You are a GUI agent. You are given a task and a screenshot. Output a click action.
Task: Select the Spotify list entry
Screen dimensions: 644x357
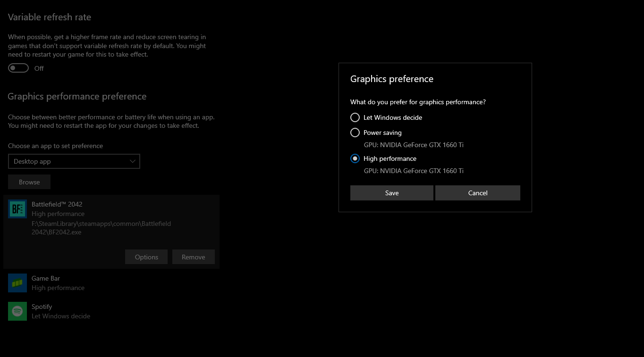111,311
